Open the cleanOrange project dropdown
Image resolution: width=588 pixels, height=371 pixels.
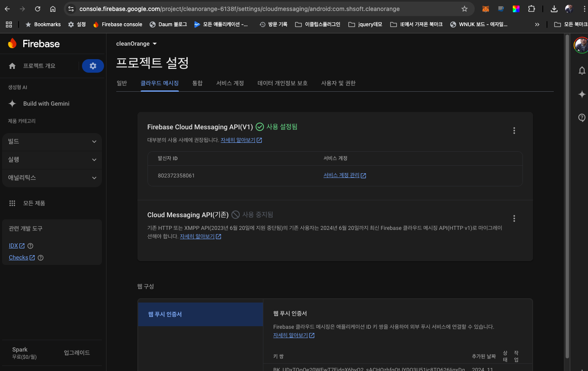coord(137,44)
